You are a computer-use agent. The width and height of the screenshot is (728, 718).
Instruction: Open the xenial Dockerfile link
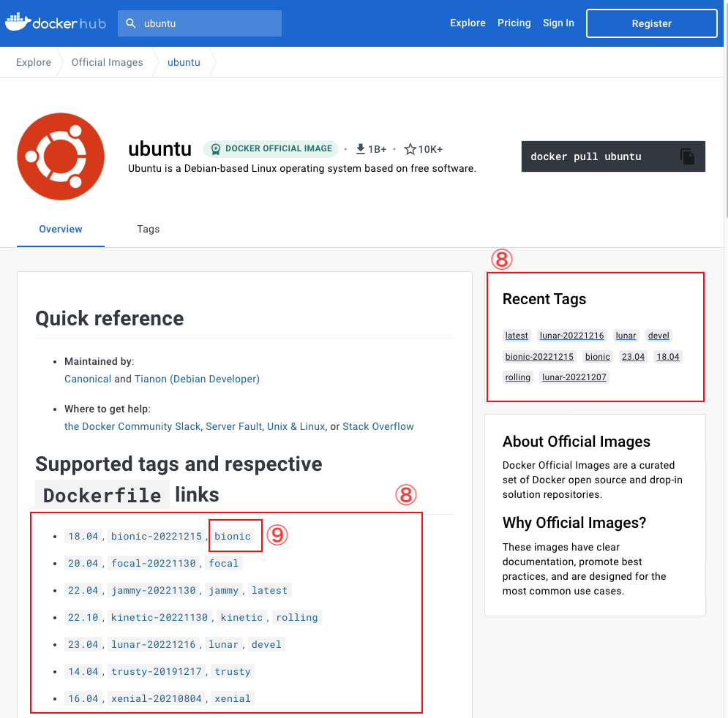[232, 698]
